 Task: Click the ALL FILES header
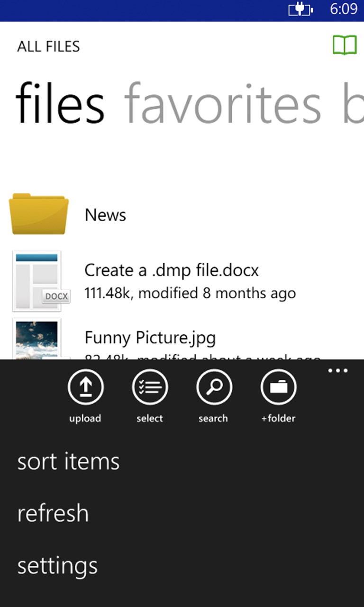click(x=49, y=46)
